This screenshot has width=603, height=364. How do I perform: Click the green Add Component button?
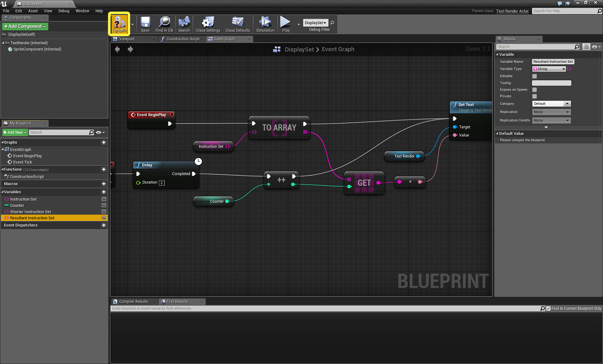coord(25,26)
